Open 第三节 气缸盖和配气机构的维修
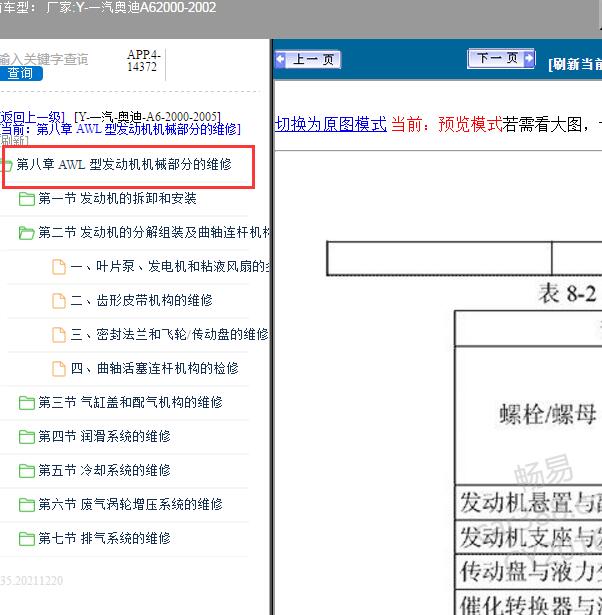602x615 pixels. (x=130, y=402)
